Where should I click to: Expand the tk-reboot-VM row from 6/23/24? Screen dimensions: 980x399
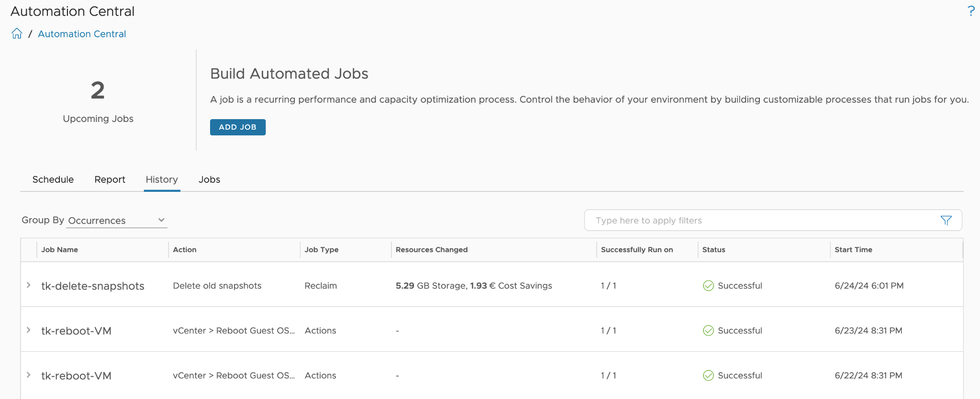(29, 330)
